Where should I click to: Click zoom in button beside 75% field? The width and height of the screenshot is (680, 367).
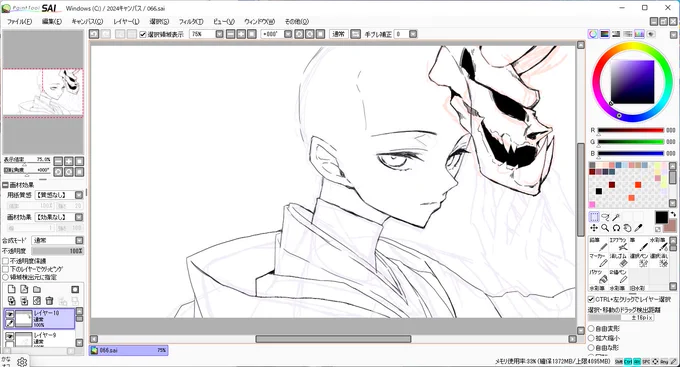coord(241,34)
